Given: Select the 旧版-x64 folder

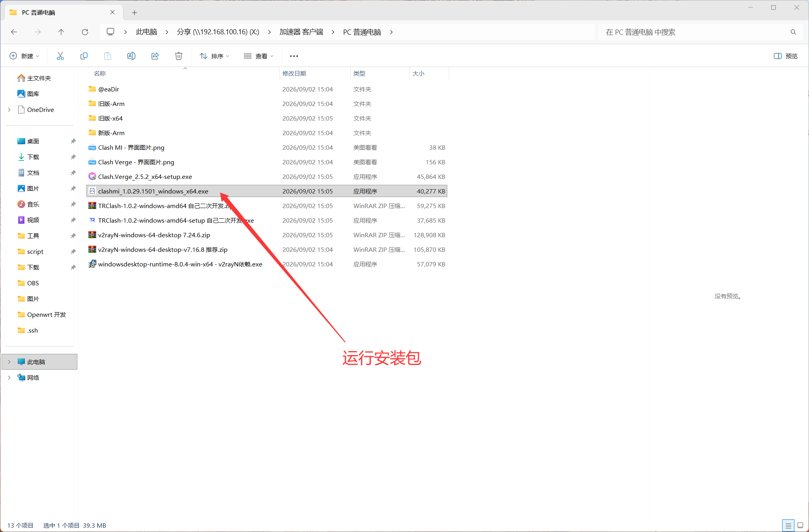Looking at the screenshot, I should point(267,118).
